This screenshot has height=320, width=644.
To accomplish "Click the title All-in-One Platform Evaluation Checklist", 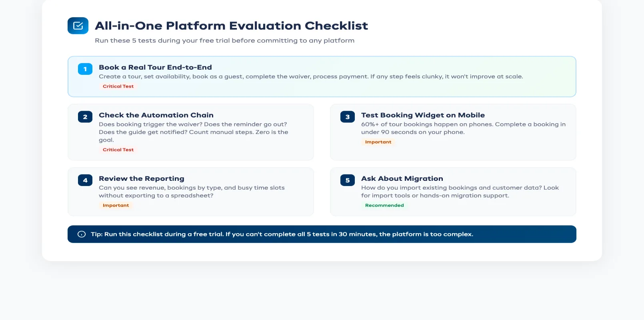I will tap(231, 26).
